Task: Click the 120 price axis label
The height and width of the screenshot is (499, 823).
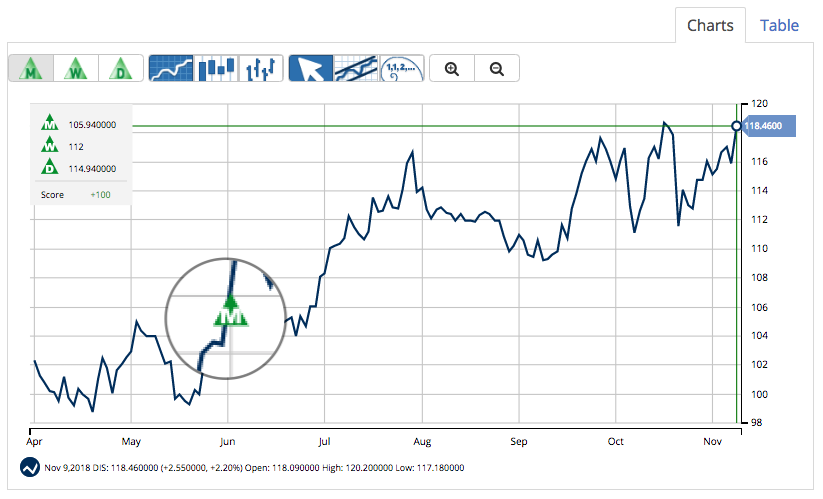Action: point(759,103)
